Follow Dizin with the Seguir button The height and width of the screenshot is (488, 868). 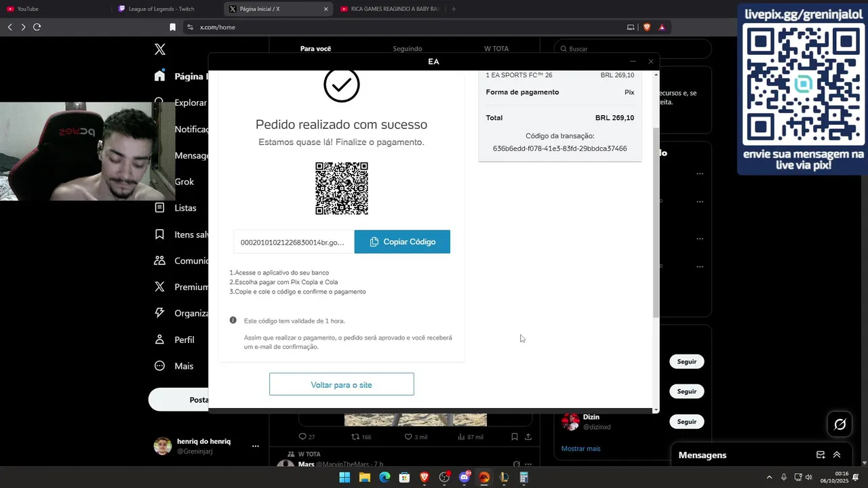click(x=686, y=422)
